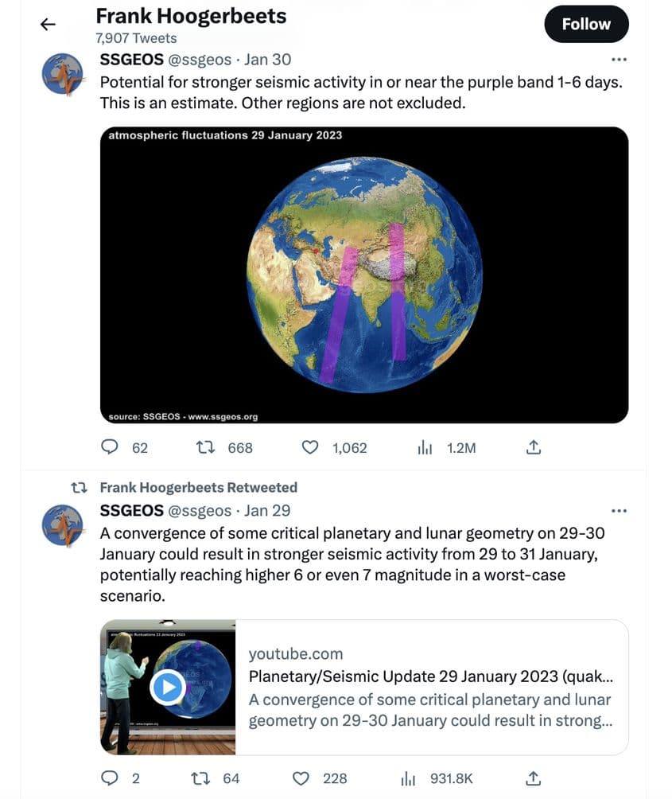The image size is (672, 799).
Task: Open the share icon on the retweeted post
Action: [x=533, y=778]
